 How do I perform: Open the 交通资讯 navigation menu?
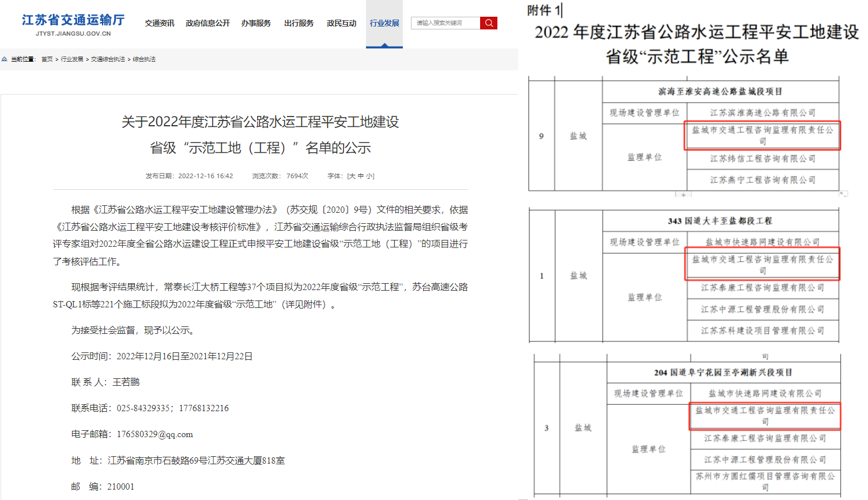(x=160, y=23)
